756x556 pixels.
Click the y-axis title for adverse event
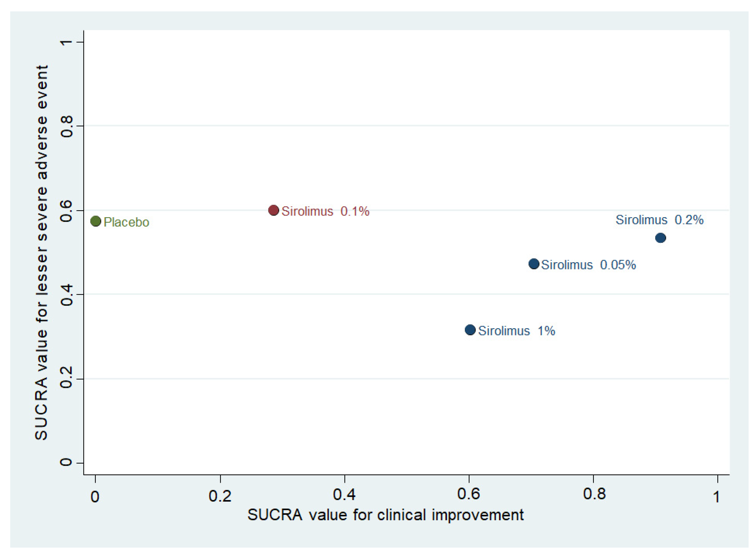41,252
